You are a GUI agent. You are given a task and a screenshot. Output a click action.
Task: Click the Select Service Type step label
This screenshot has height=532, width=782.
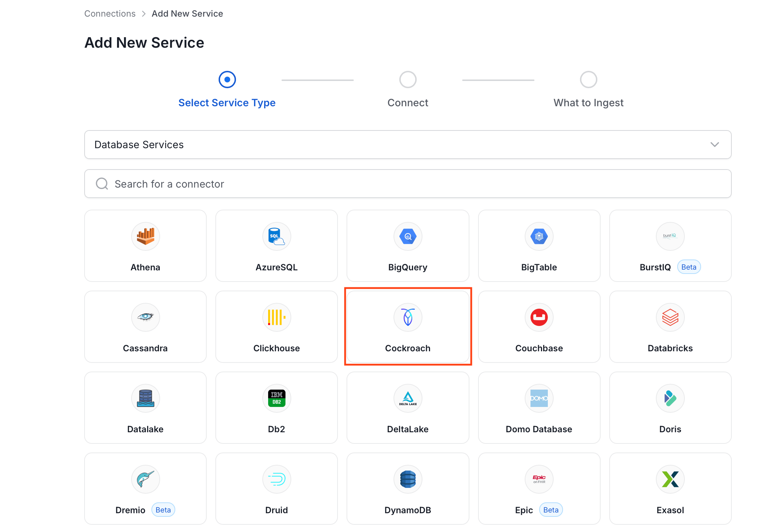click(x=227, y=103)
